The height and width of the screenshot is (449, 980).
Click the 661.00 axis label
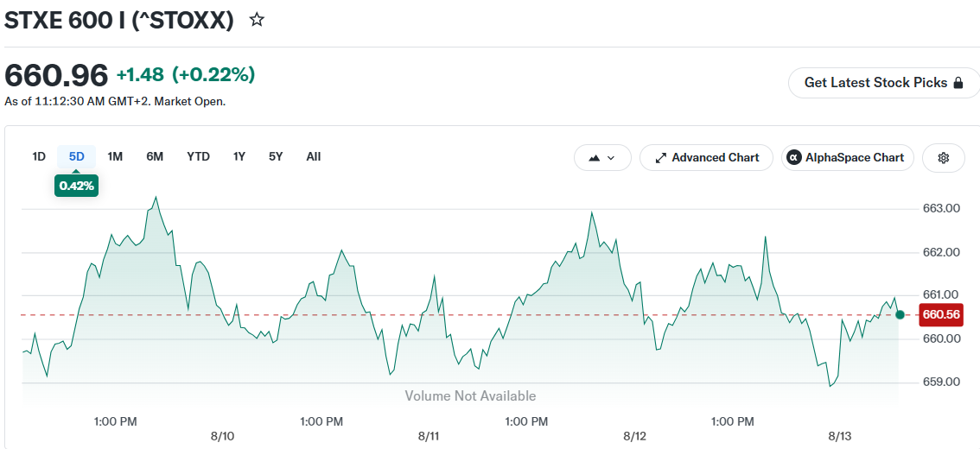click(941, 294)
